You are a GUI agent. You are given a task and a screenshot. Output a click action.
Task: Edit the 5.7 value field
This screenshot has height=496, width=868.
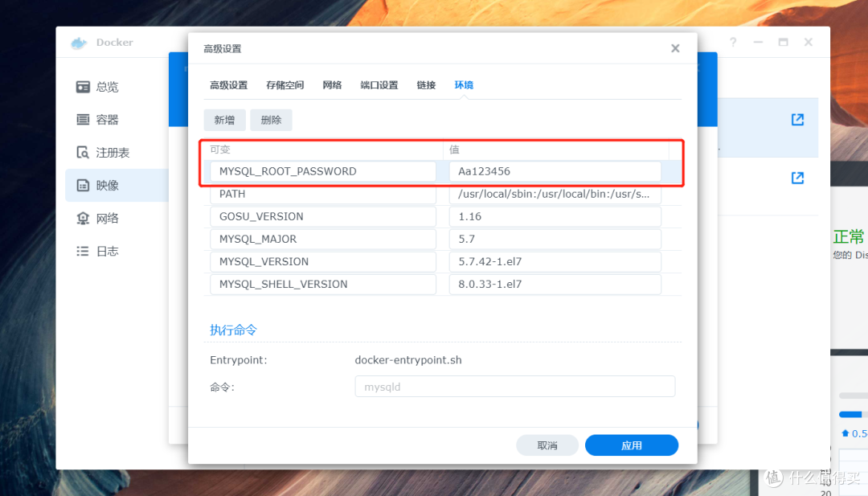(x=555, y=239)
